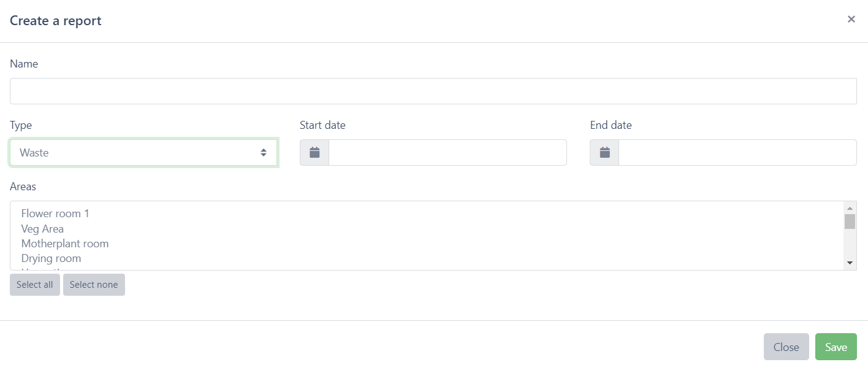This screenshot has height=370, width=868.
Task: Click the up-down caret in Type selector
Action: [264, 153]
